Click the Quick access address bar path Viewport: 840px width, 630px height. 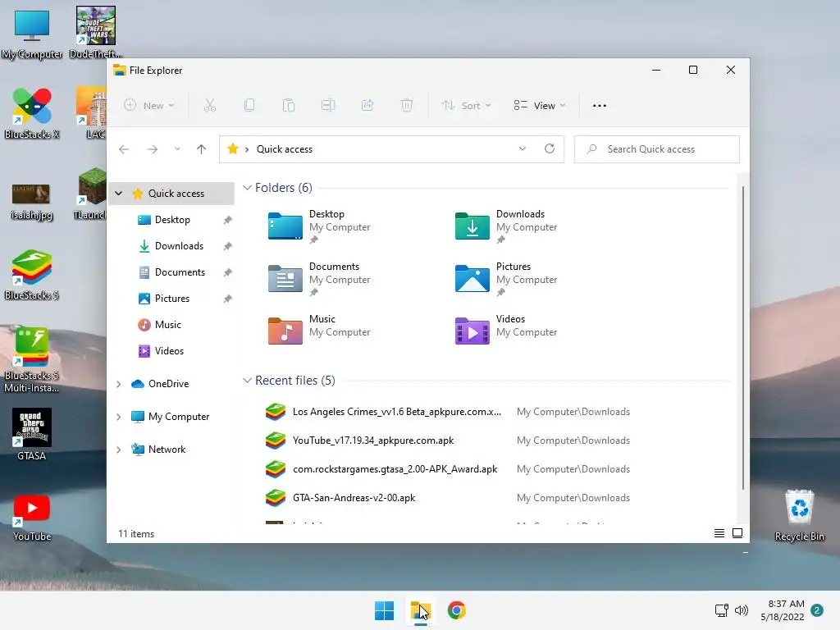(284, 149)
